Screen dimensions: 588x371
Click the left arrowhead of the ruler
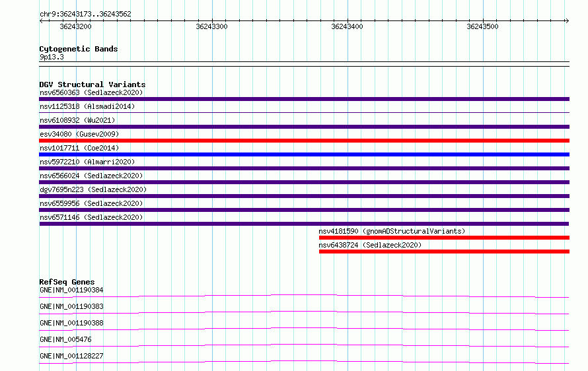(x=41, y=21)
